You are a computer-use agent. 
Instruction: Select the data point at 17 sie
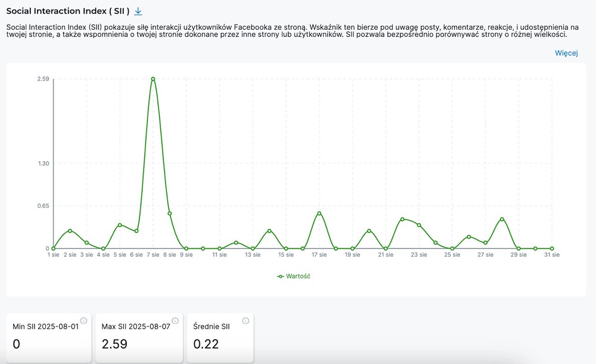(319, 213)
